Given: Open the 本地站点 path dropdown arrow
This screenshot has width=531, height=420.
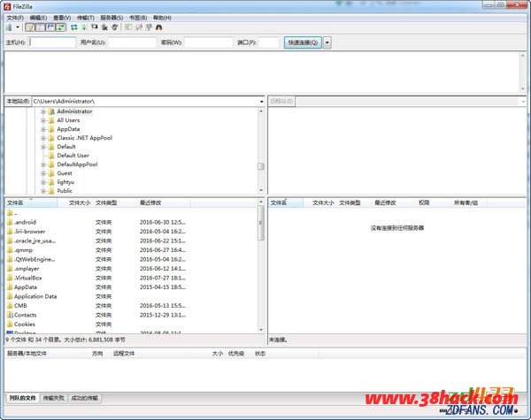Looking at the screenshot, I should pos(261,101).
